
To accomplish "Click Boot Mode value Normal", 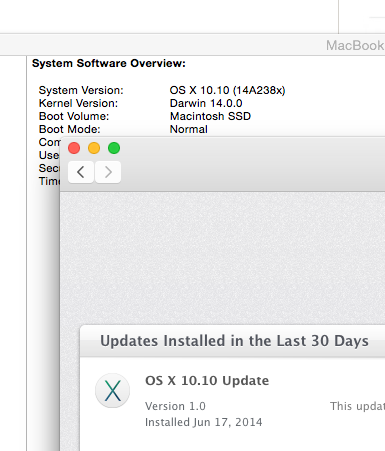I will click(189, 129).
